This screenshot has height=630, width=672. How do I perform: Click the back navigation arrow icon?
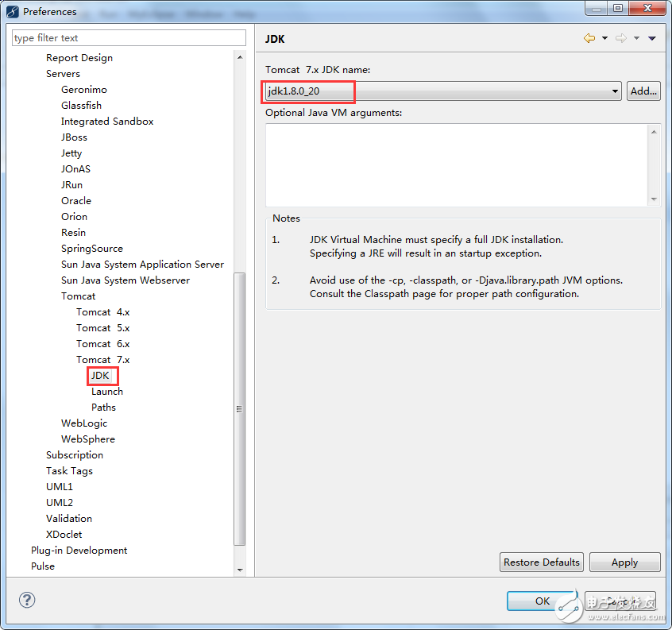[x=589, y=38]
